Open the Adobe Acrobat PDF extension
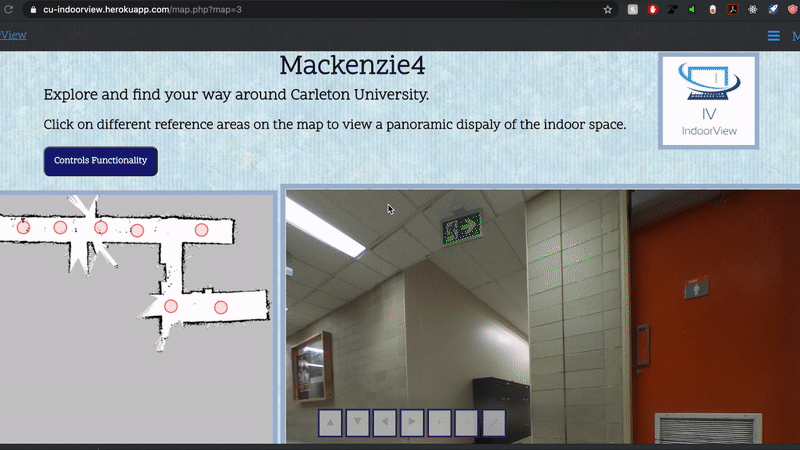 click(732, 9)
